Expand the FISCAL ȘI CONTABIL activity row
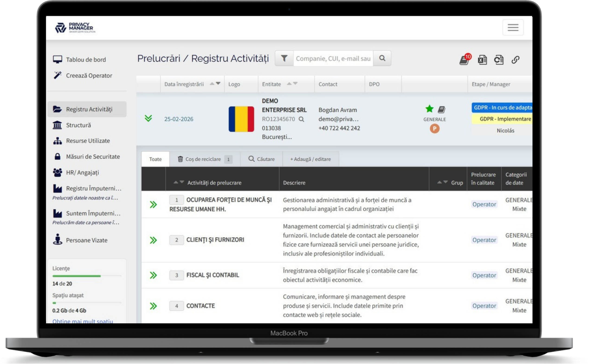The width and height of the screenshot is (594, 364). point(153,275)
